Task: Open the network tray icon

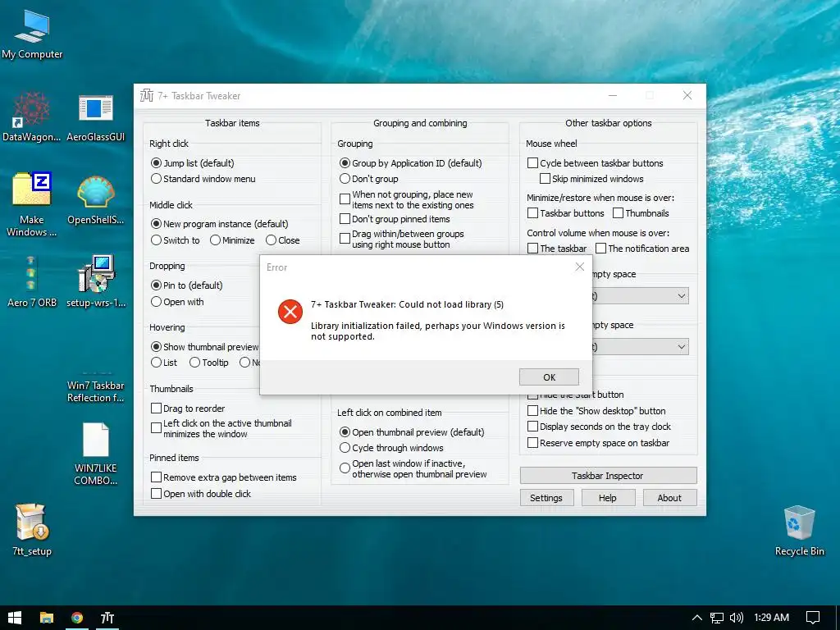Action: 717,618
